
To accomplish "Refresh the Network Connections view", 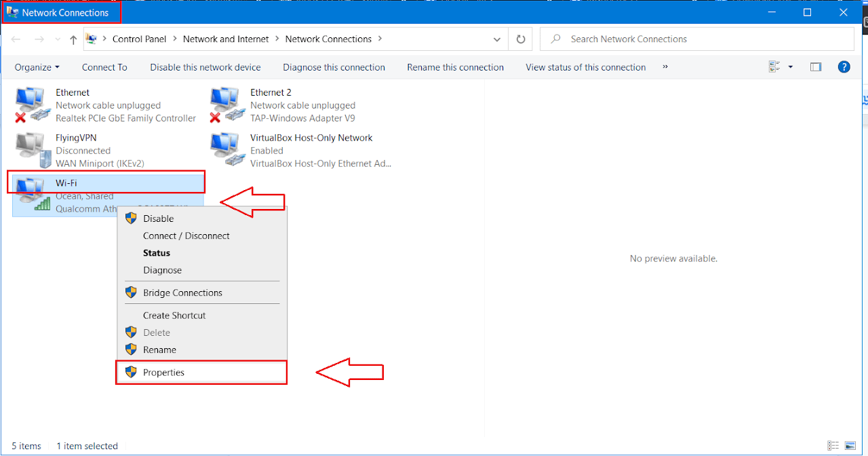I will click(521, 39).
